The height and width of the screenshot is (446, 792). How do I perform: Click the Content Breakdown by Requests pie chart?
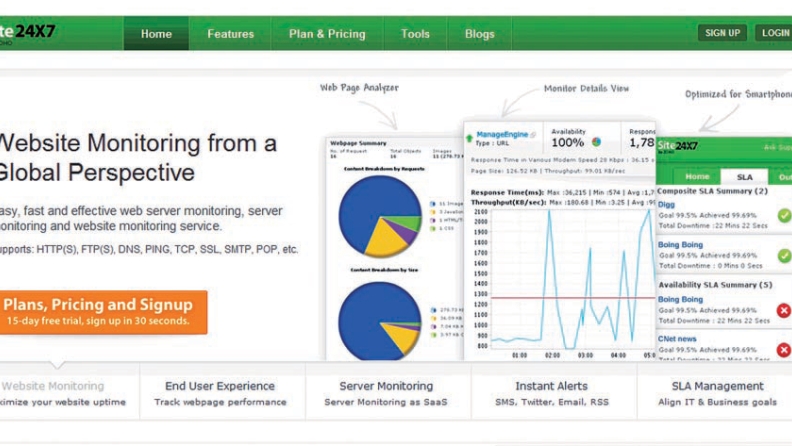380,216
